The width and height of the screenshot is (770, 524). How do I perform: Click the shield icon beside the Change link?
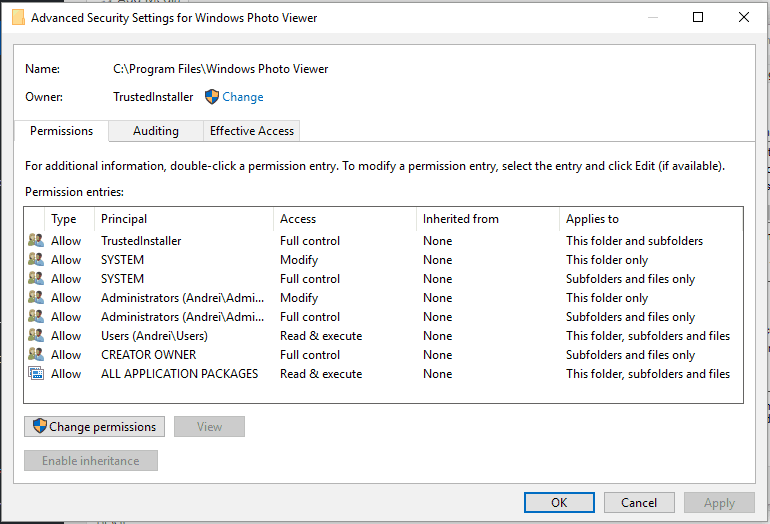[212, 97]
